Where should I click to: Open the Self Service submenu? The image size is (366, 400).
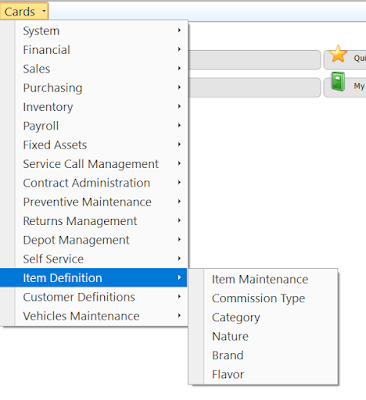point(94,259)
